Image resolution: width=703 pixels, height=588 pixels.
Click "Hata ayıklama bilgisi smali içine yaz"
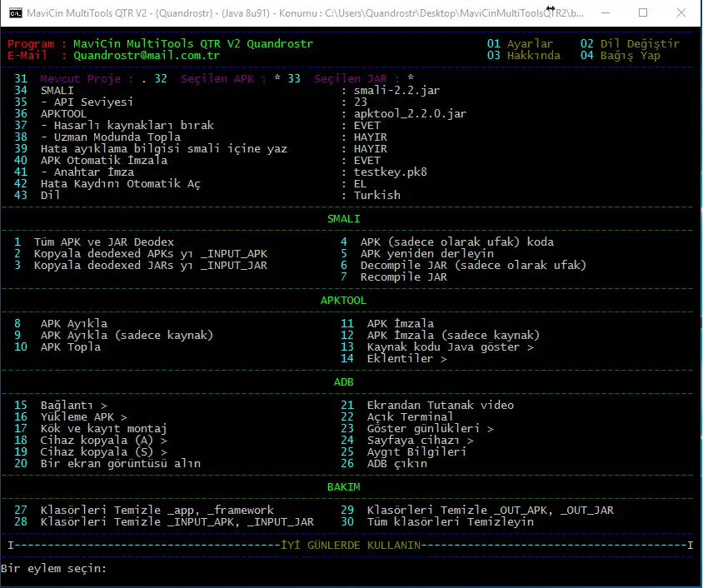point(163,149)
